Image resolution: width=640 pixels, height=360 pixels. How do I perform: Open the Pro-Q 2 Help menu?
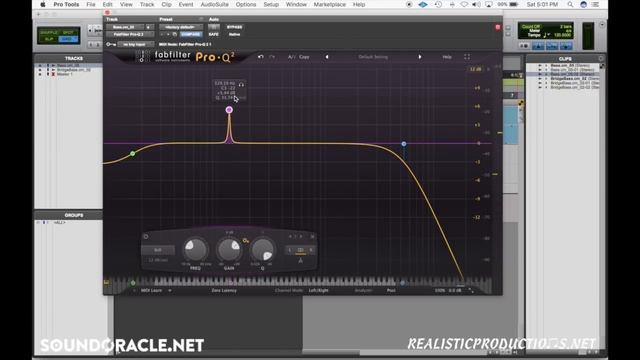[x=447, y=57]
